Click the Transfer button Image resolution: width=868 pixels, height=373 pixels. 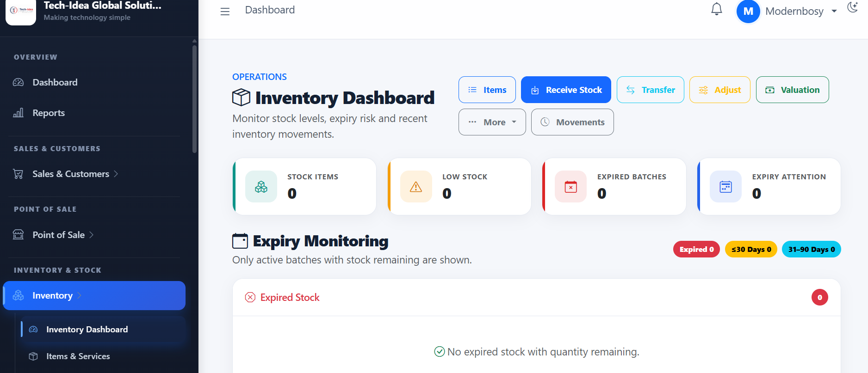651,90
